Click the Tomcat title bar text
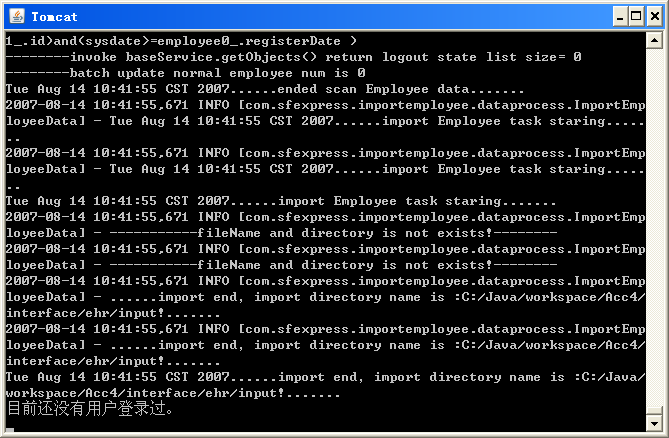The height and width of the screenshot is (438, 669). click(52, 16)
